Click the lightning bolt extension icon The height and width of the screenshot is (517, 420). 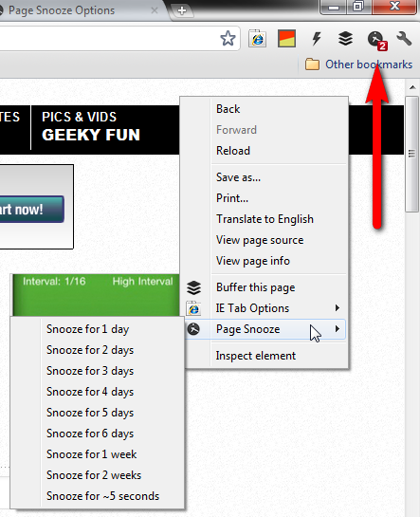coord(317,39)
